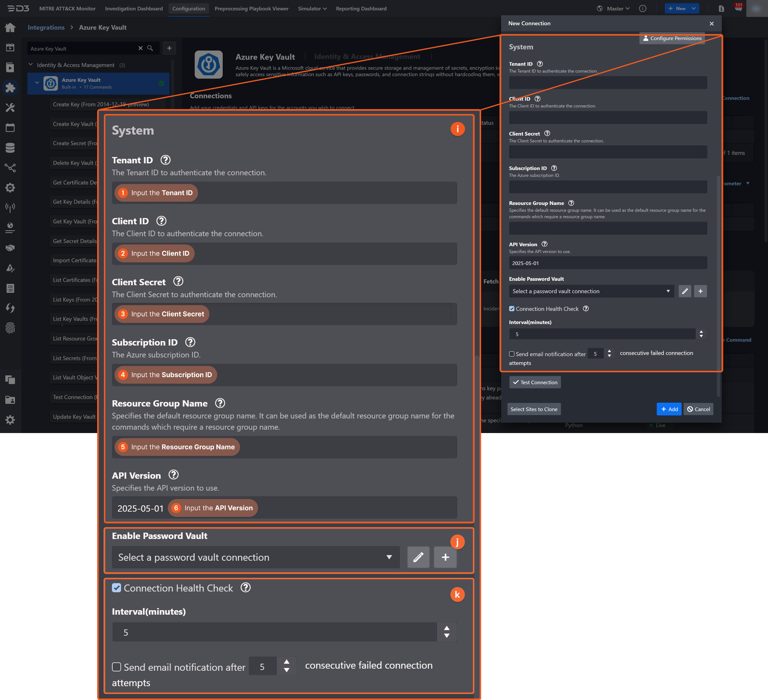
Task: Enable Send email notification after checkbox
Action: 511,354
